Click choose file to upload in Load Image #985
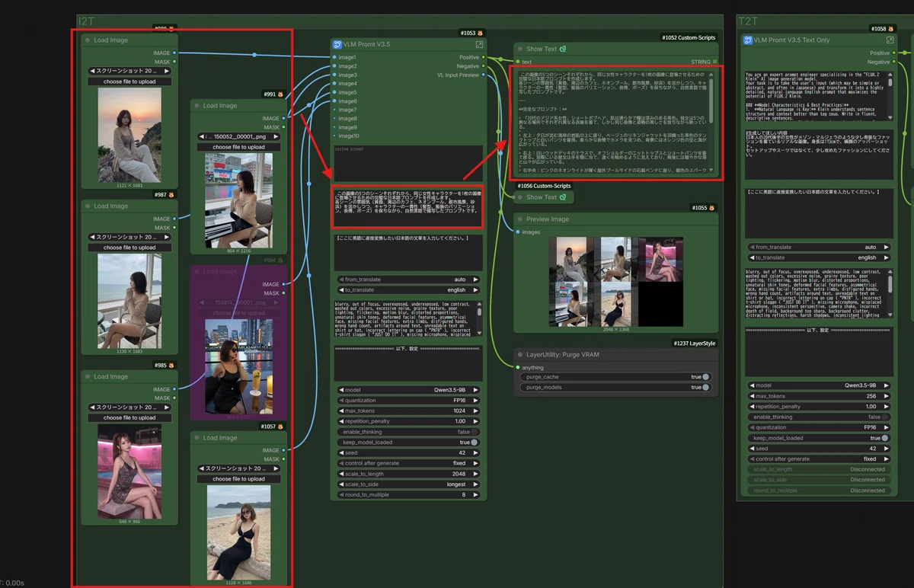914x588 pixels. (x=129, y=417)
